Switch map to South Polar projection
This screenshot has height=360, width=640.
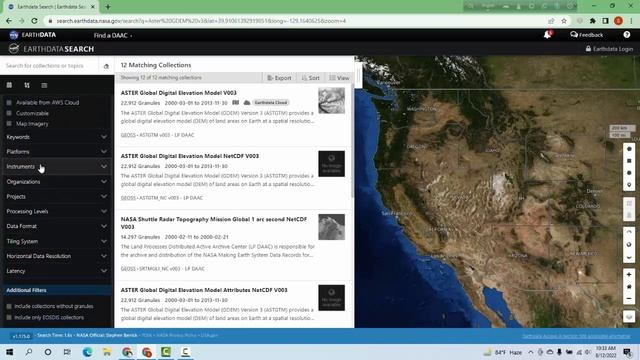tap(629, 258)
